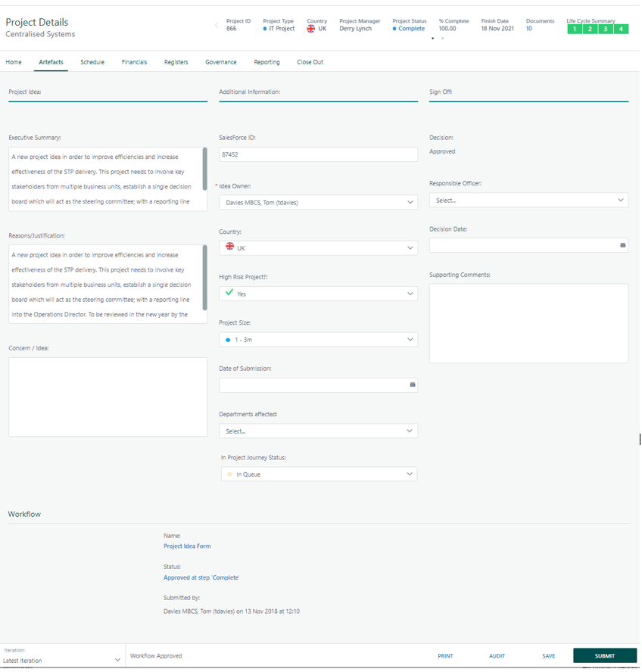
Task: Click the '18 Nov 2021' finish date
Action: pos(497,29)
